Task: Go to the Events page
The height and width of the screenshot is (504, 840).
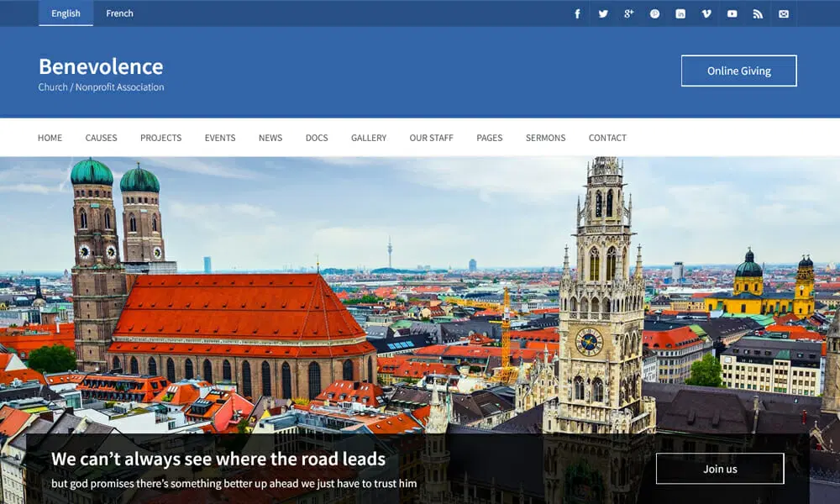Action: (219, 138)
